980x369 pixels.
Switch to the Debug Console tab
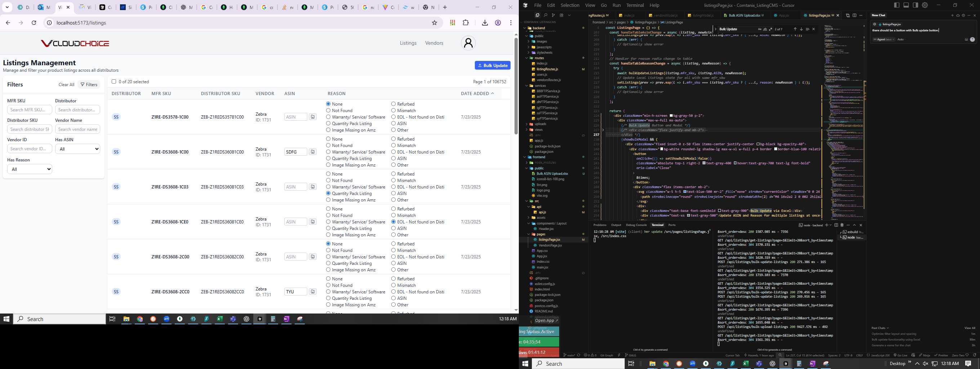pos(636,225)
